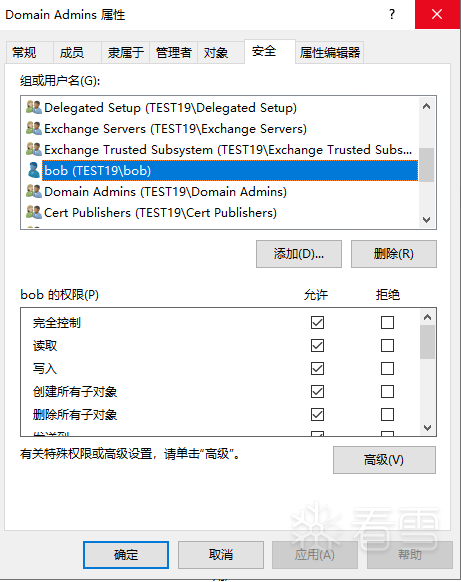Select the Exchange Trusted Subsystem group icon

point(34,150)
